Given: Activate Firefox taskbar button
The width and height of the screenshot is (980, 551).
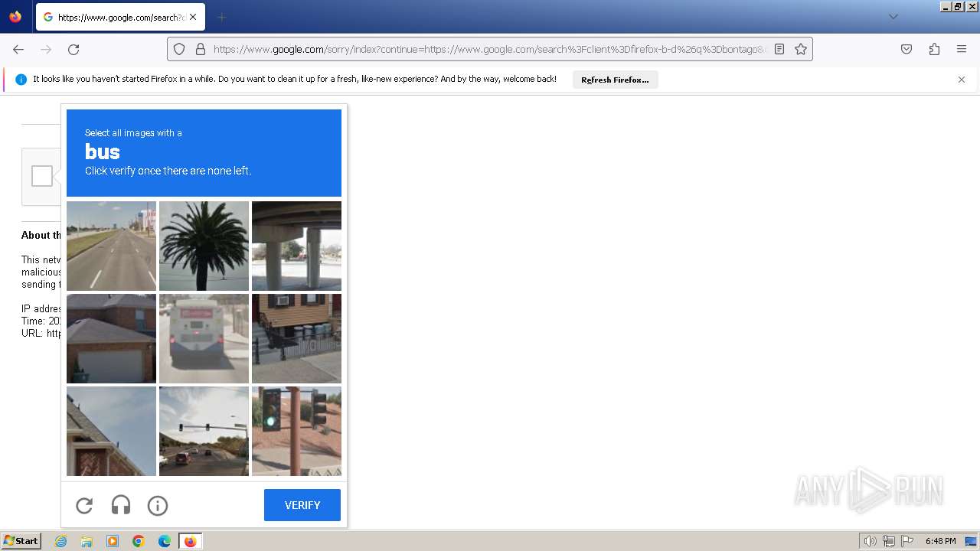Looking at the screenshot, I should click(x=190, y=541).
